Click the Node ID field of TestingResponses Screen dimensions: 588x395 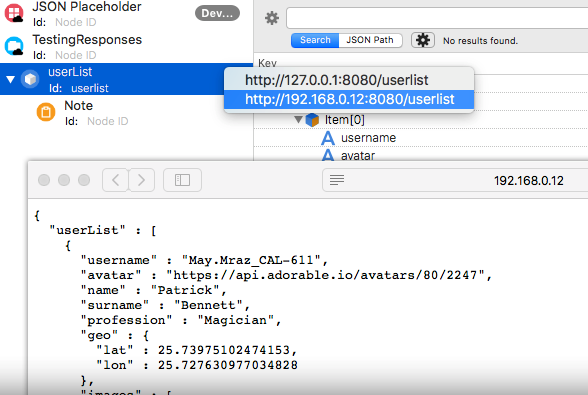(76, 56)
